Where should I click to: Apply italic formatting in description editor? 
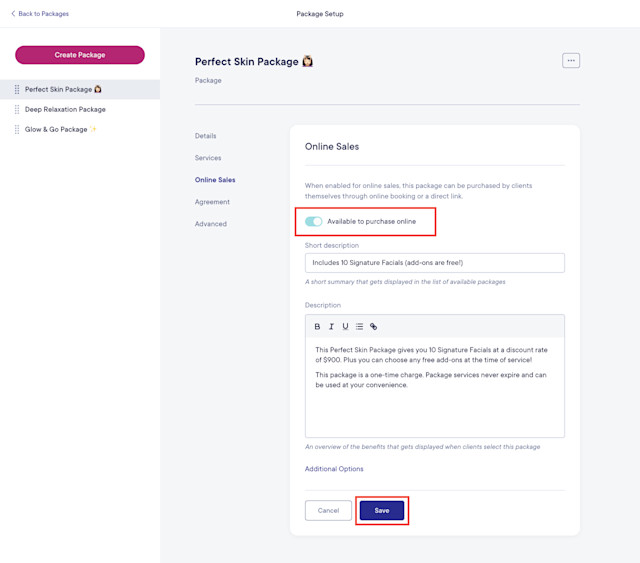[331, 326]
